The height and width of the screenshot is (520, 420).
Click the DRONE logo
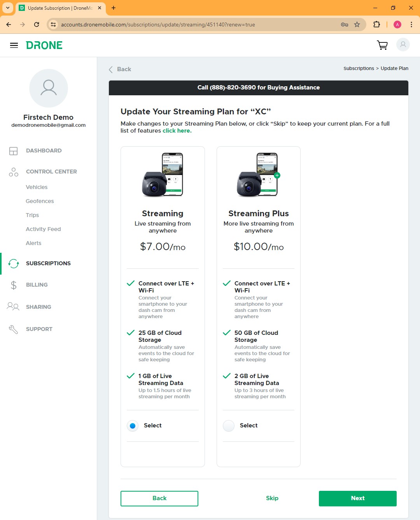pyautogui.click(x=44, y=45)
